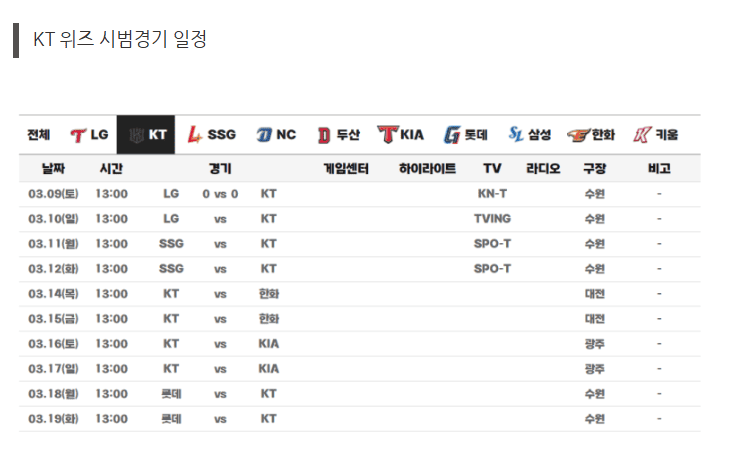Switch to the SSG tab label
This screenshot has width=732, height=475.
pyautogui.click(x=222, y=135)
